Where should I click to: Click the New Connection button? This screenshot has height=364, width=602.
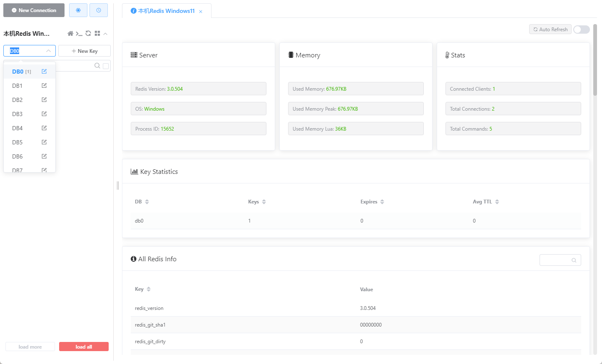(x=34, y=10)
